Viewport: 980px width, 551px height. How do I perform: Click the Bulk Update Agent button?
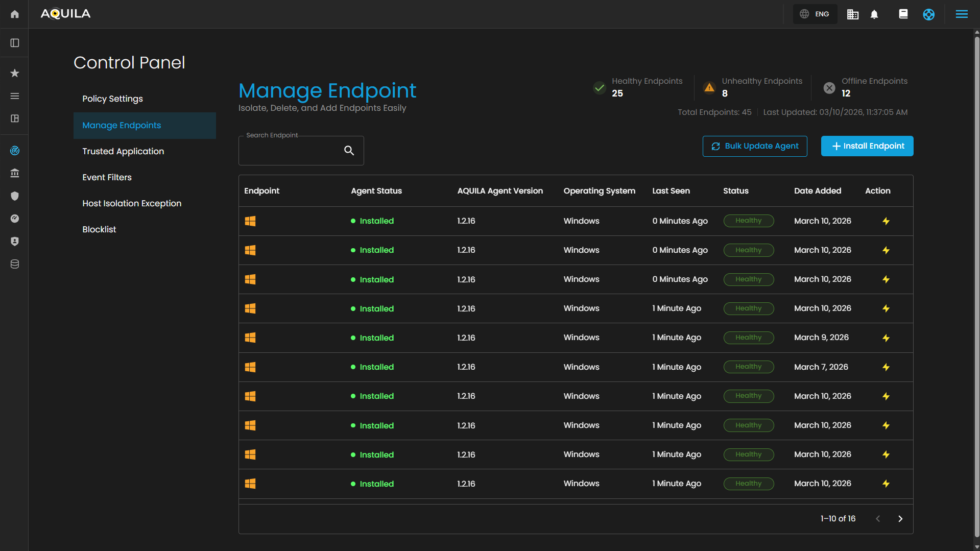click(755, 146)
